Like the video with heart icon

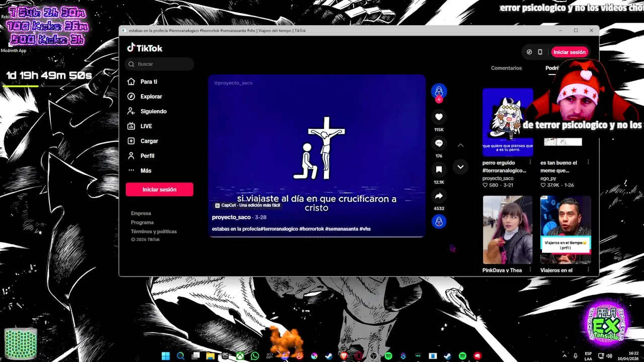pos(439,117)
